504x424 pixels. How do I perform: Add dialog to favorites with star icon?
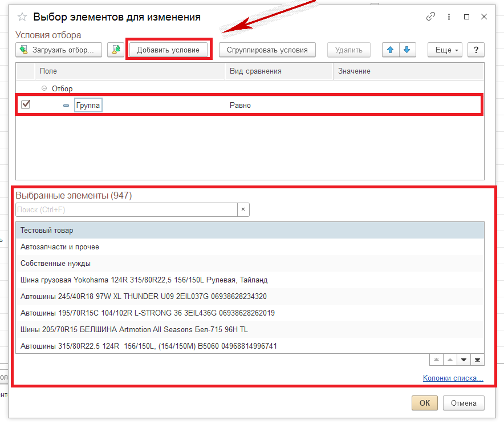click(22, 17)
